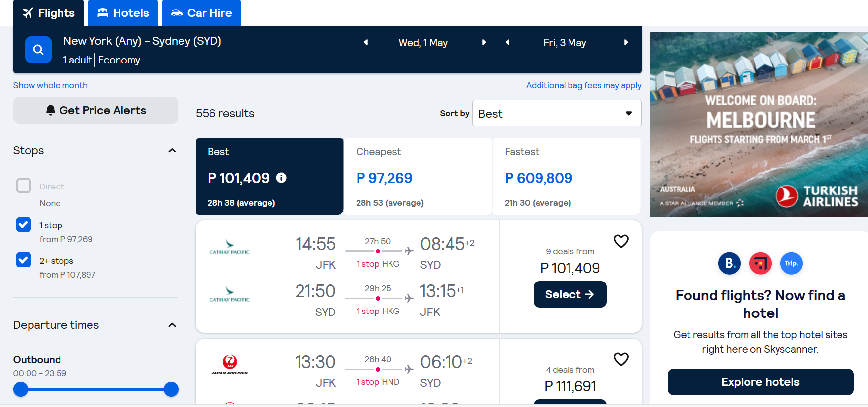Save Japan Airlines flight with heart icon
The width and height of the screenshot is (868, 407).
pos(621,359)
